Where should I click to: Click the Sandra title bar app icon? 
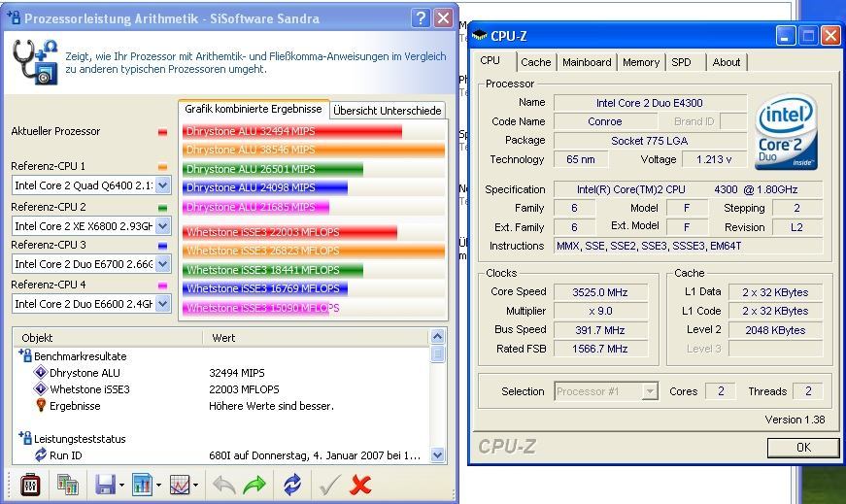tap(14, 17)
